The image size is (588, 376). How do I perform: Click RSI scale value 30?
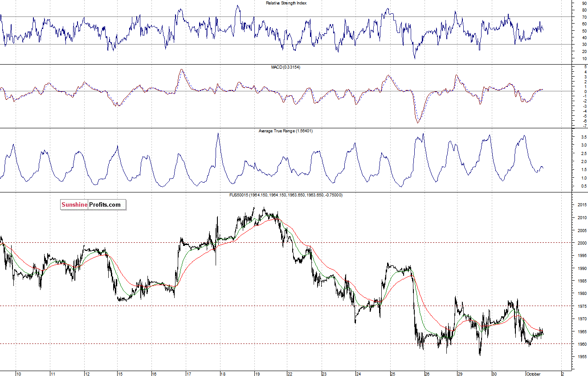(x=584, y=45)
